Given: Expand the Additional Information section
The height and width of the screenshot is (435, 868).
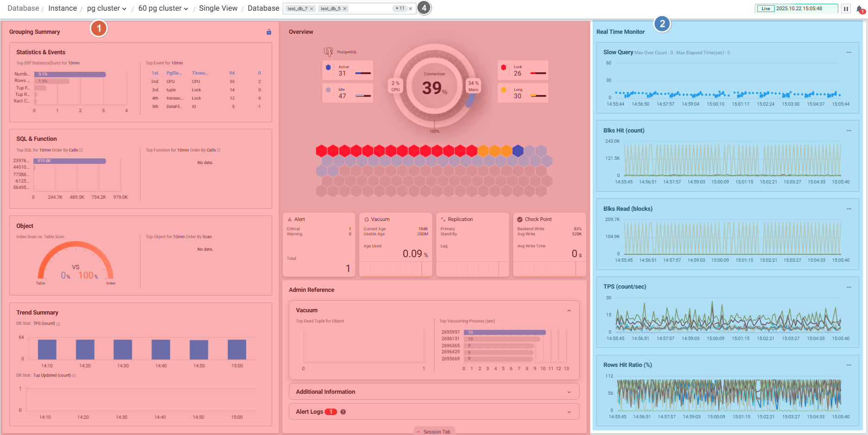Looking at the screenshot, I should tap(569, 392).
